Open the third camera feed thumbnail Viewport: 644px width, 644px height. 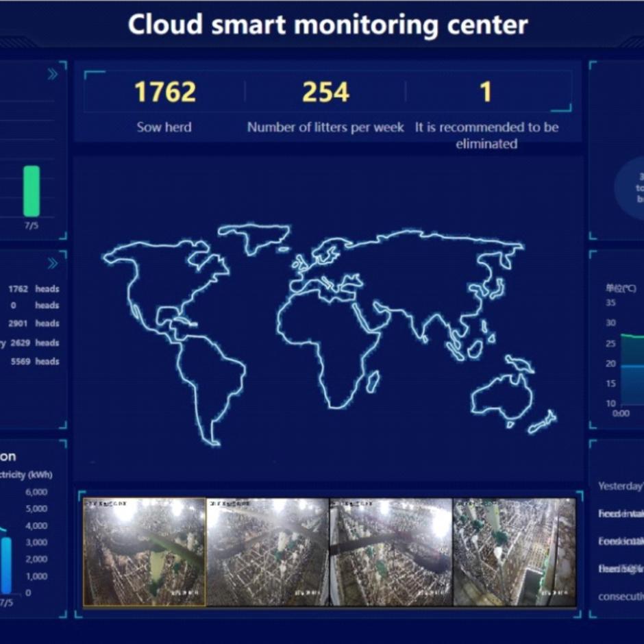[391, 552]
